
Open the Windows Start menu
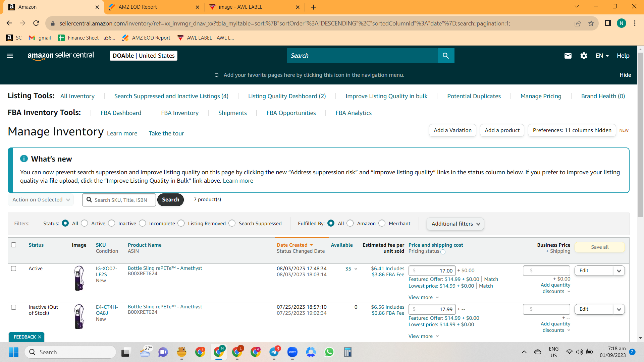click(x=14, y=352)
